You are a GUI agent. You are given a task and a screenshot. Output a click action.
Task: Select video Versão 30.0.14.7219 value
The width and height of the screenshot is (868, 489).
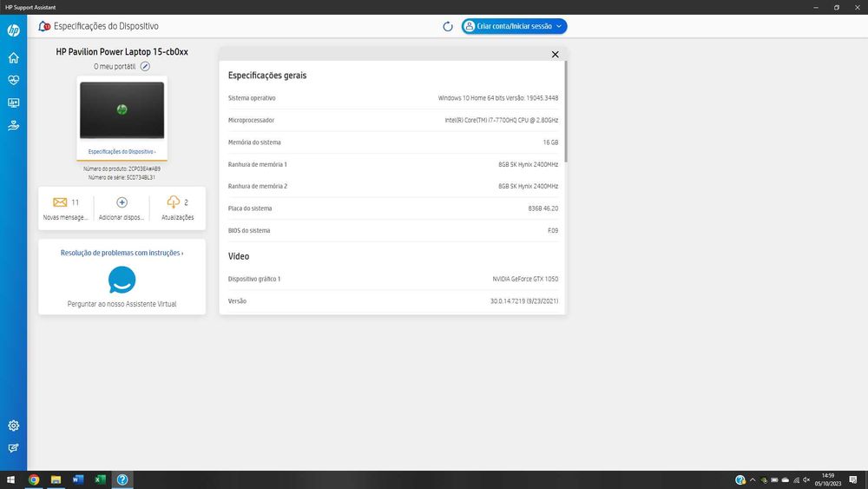coord(524,301)
